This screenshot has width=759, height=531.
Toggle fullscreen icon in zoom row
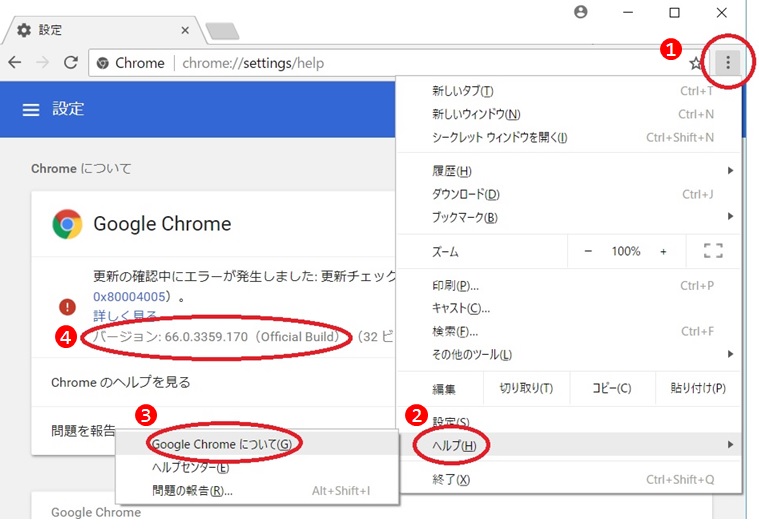[x=713, y=251]
